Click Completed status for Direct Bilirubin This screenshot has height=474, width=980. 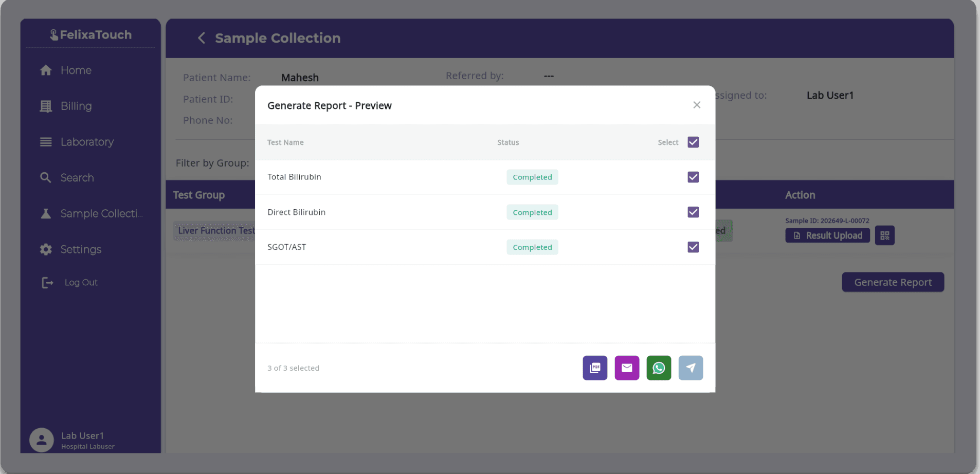pyautogui.click(x=532, y=212)
